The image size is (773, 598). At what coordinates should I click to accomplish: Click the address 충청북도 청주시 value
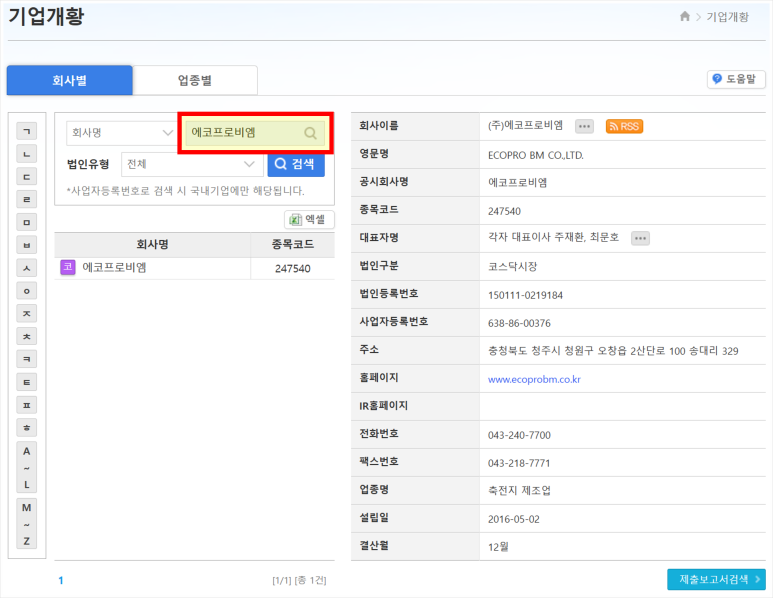(x=613, y=351)
